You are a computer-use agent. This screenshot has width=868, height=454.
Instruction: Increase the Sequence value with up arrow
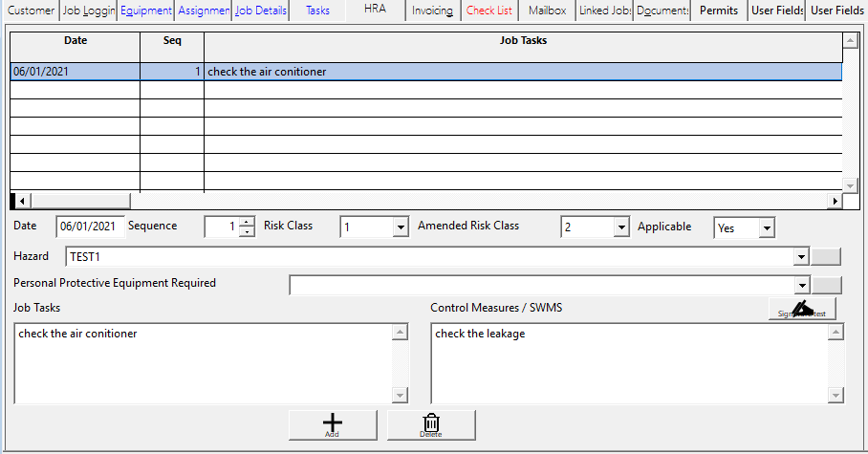(247, 223)
